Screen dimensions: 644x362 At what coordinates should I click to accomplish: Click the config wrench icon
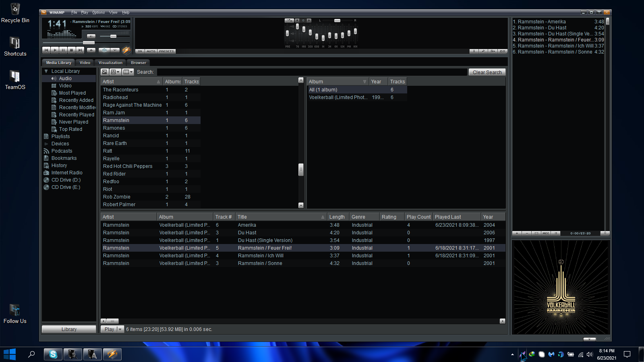(483, 51)
